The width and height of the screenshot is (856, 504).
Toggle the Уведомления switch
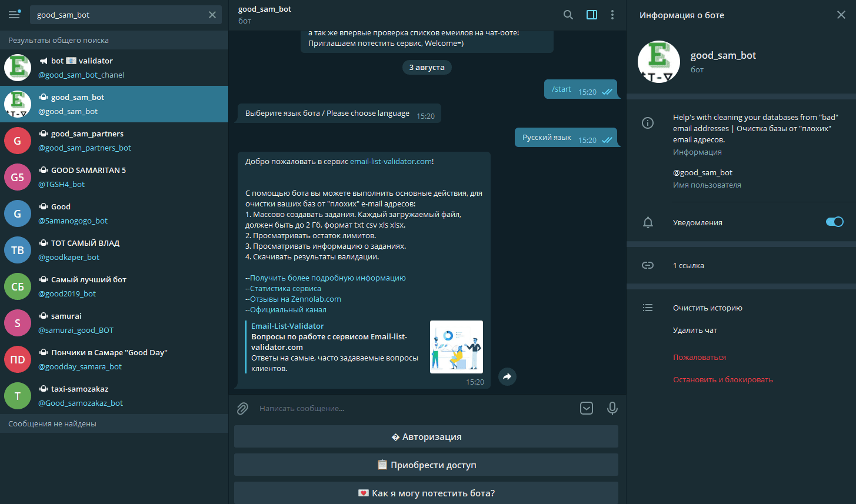coord(835,222)
